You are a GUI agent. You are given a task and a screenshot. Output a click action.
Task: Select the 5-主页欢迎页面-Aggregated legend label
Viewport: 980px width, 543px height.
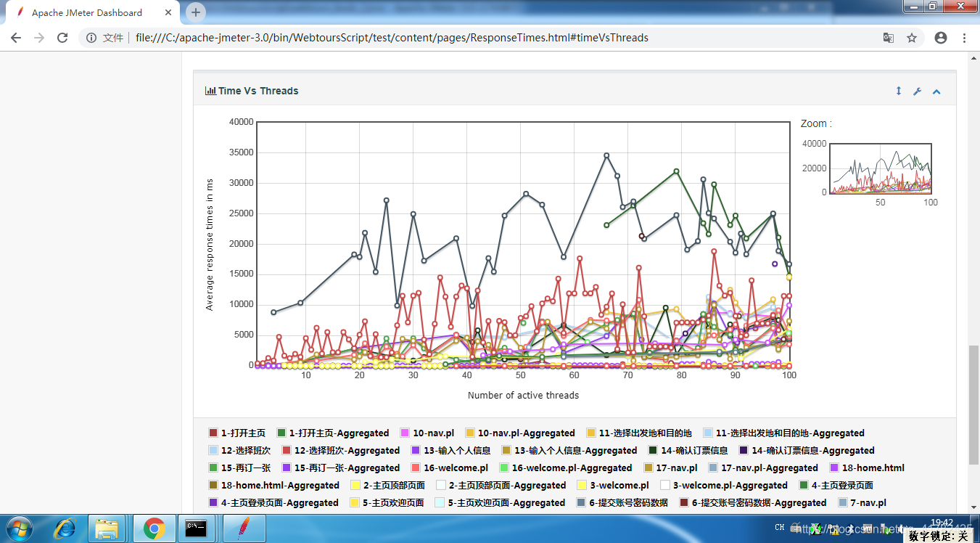(506, 503)
